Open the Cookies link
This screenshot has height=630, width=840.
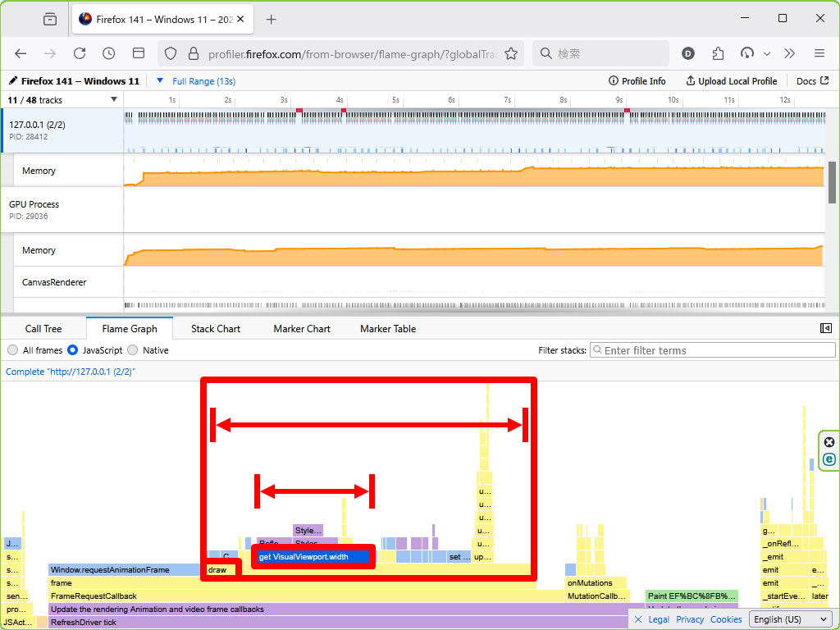tap(726, 619)
